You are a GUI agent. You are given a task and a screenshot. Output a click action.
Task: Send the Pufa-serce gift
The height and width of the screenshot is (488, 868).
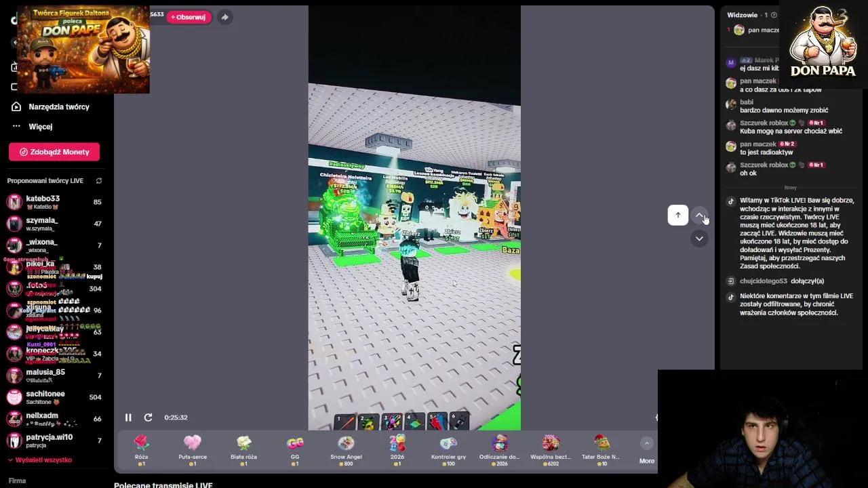(x=193, y=450)
